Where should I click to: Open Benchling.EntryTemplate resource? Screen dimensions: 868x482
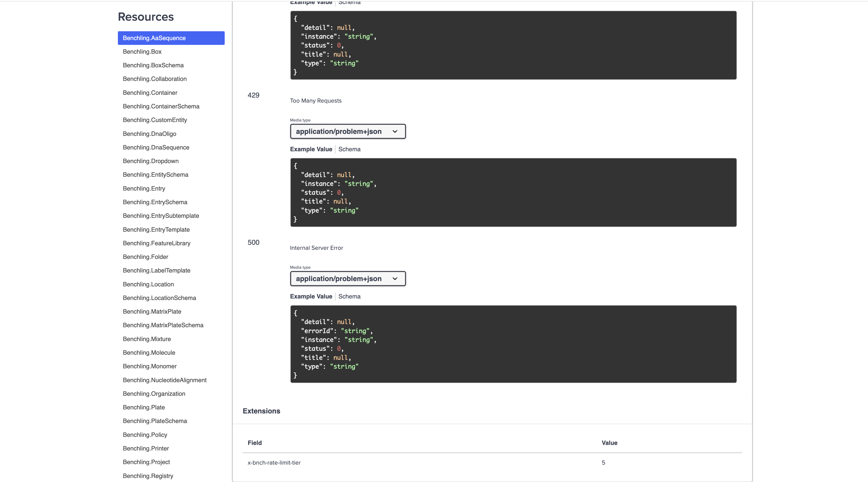[156, 230]
